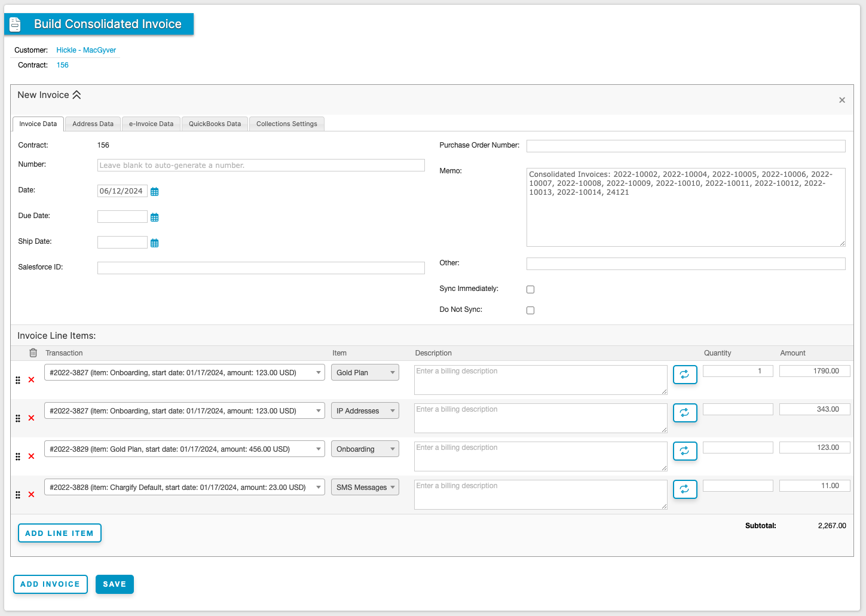Collapse the New Invoice section chevron
The height and width of the screenshot is (616, 866).
(76, 95)
